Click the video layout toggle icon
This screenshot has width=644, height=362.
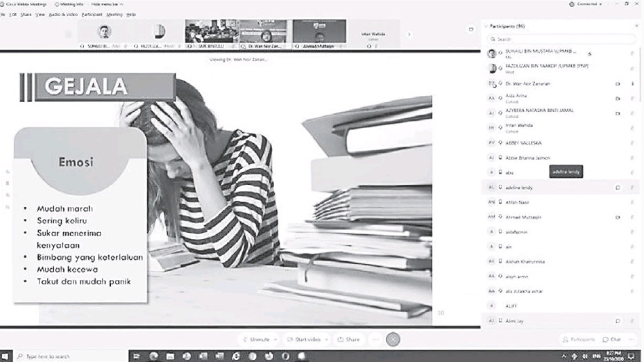471,29
